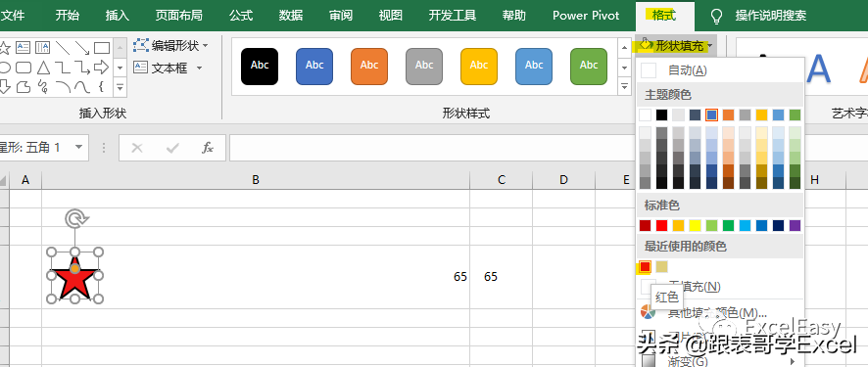The image size is (868, 367).
Task: Apply the gold Abc shape style
Action: pos(479,67)
